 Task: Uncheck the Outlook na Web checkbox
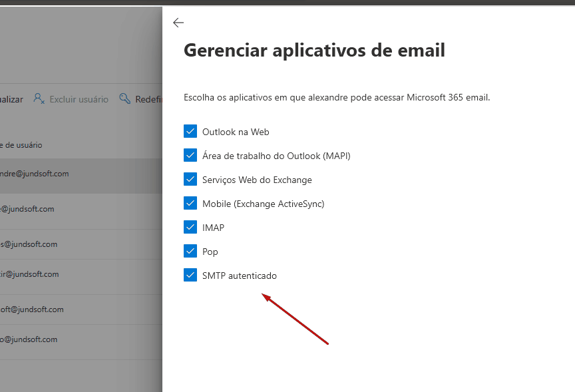pyautogui.click(x=190, y=131)
